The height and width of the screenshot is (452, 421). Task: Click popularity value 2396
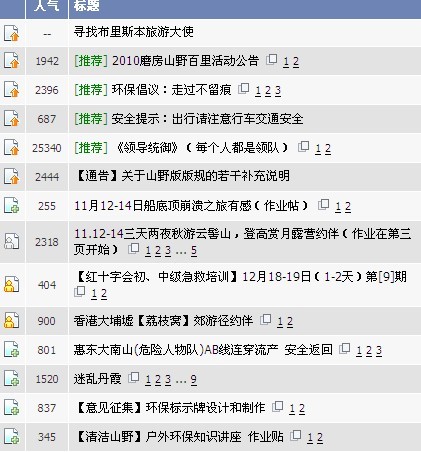click(x=47, y=90)
